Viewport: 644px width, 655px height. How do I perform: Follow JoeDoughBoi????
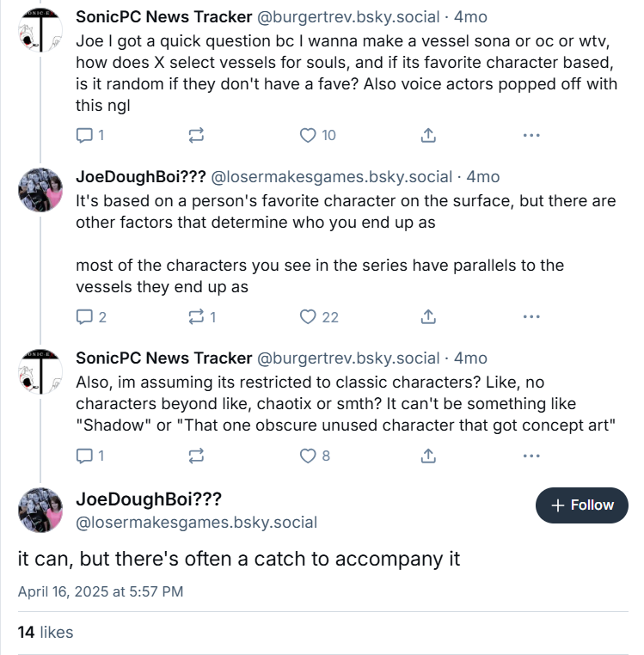click(582, 505)
